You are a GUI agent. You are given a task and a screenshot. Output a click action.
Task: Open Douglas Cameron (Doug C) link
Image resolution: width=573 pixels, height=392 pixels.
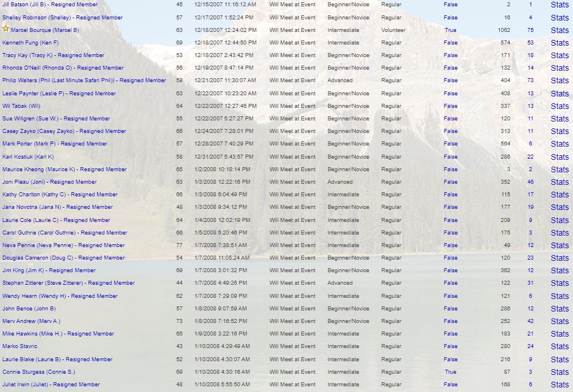click(x=63, y=258)
